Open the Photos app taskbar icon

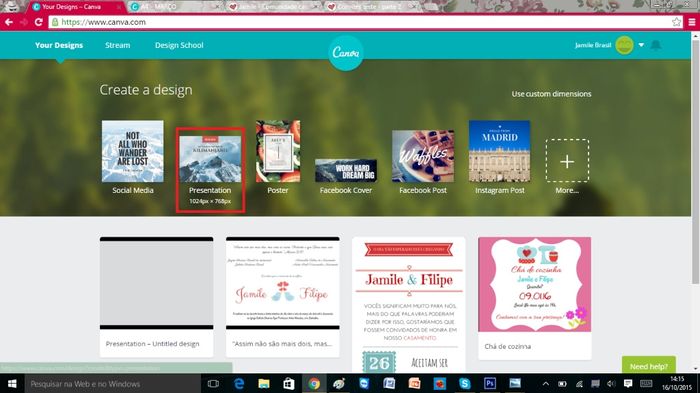point(515,384)
